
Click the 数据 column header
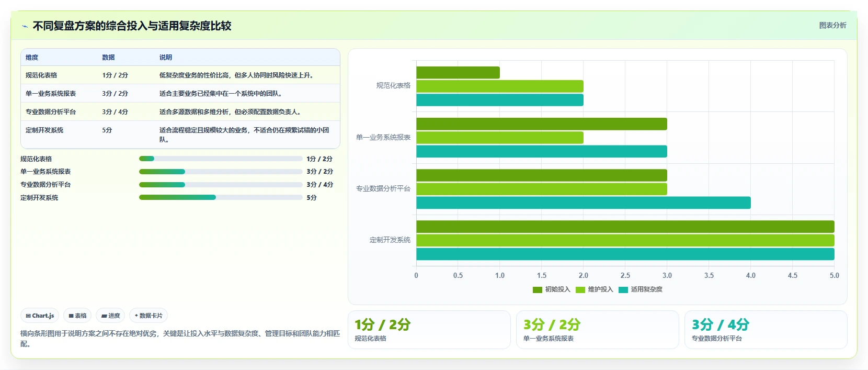pos(108,58)
